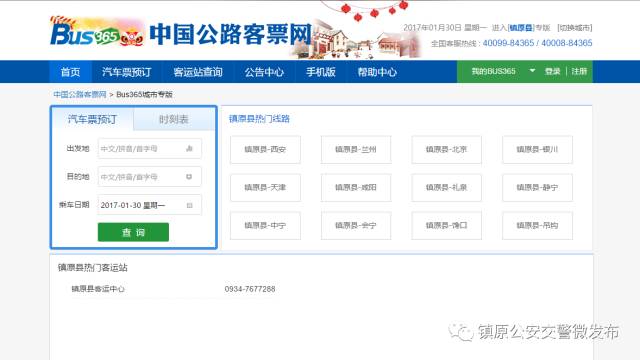Select 汽车票预订 tab in search panel

point(92,119)
